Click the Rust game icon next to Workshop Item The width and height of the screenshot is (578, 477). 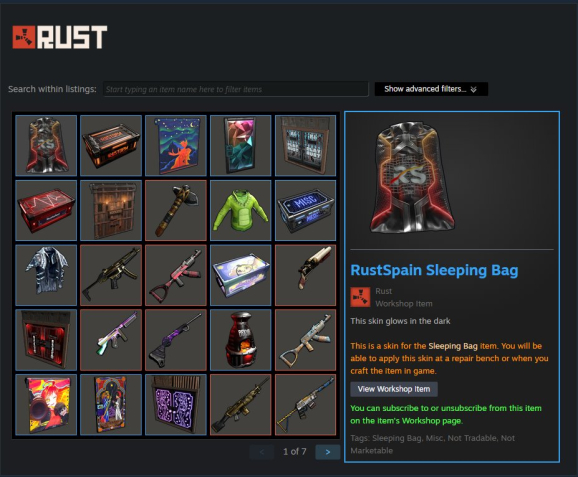[360, 297]
